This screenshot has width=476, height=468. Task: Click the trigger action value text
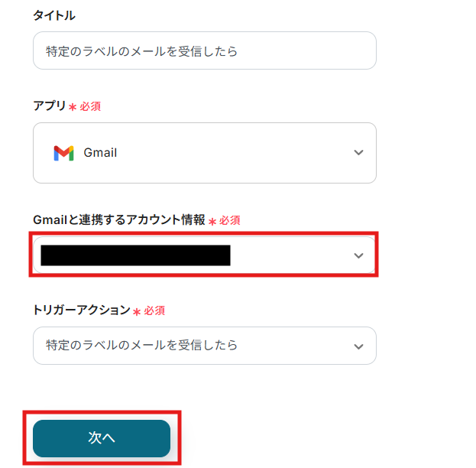tap(141, 346)
